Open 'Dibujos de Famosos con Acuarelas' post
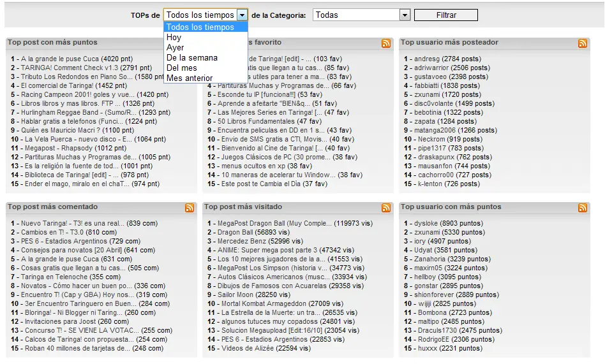 pos(272,286)
